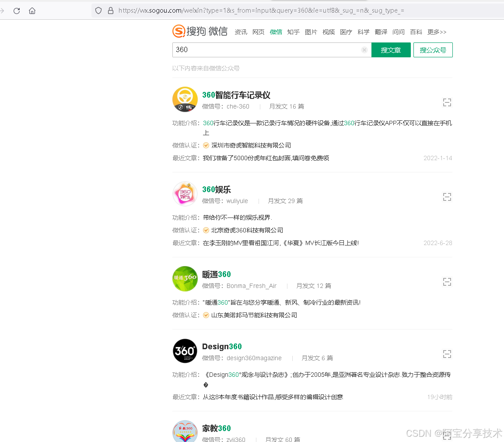Click the 月发文 6 篇 count

click(317, 358)
